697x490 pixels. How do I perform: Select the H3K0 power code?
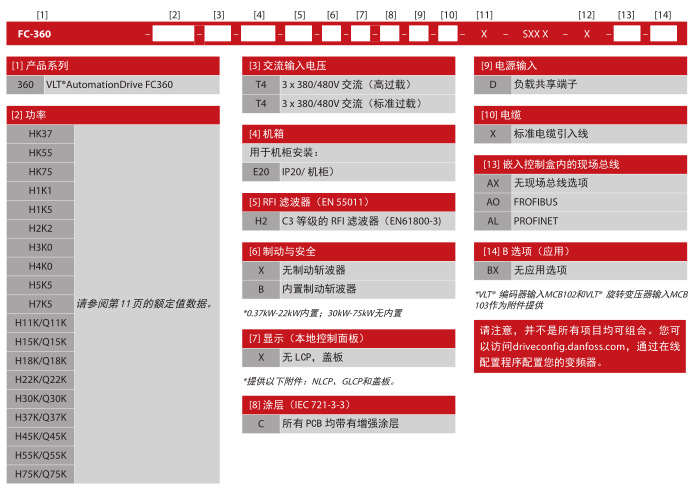click(x=40, y=247)
